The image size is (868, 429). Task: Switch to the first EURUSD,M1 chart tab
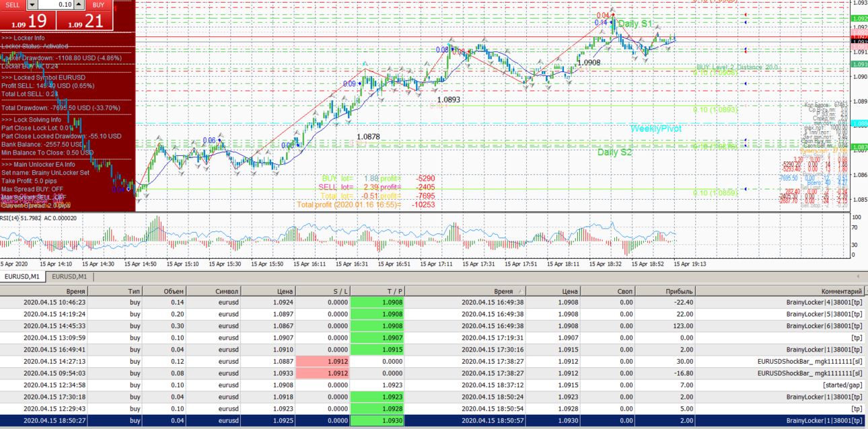(23, 276)
